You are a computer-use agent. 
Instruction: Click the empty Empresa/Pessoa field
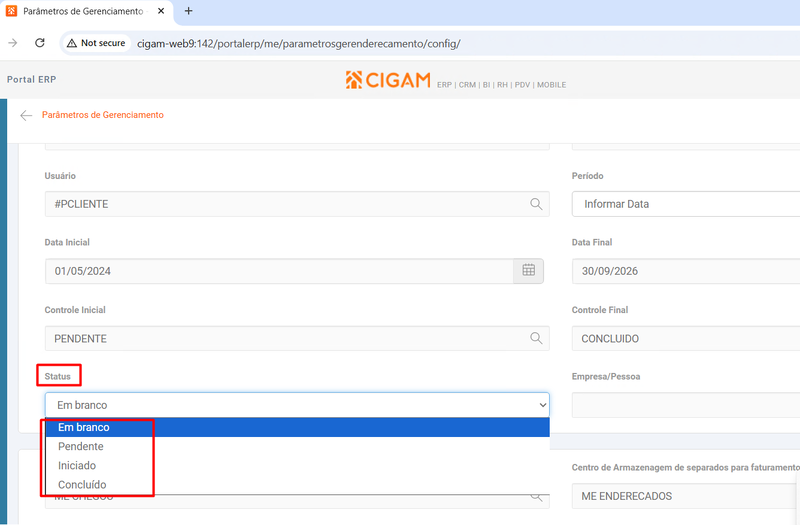tap(686, 405)
